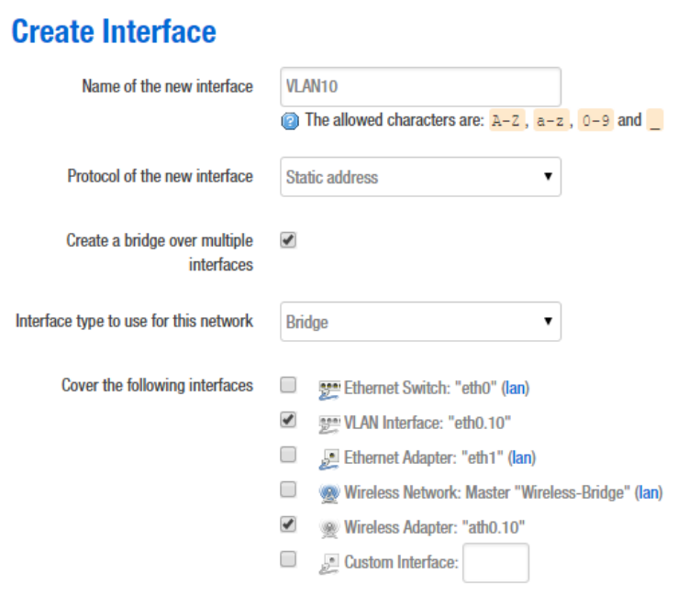Check the Custom Interface checkbox
700x606 pixels.
coord(288,559)
